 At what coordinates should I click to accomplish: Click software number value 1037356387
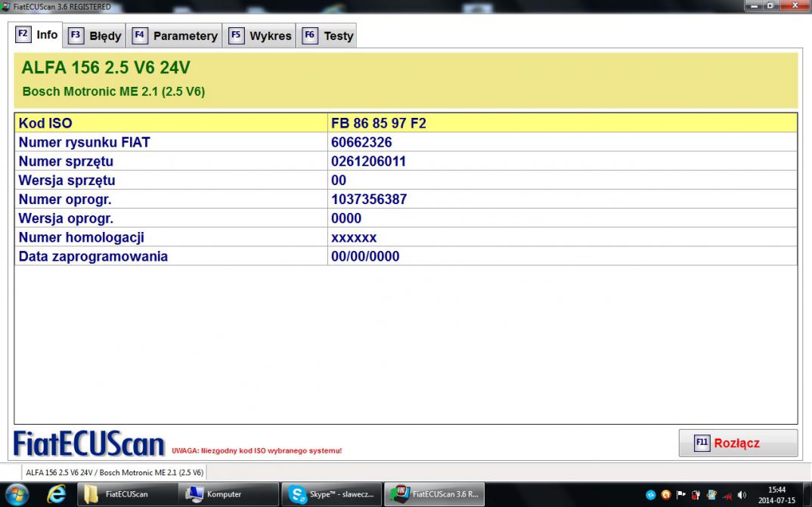click(563, 199)
